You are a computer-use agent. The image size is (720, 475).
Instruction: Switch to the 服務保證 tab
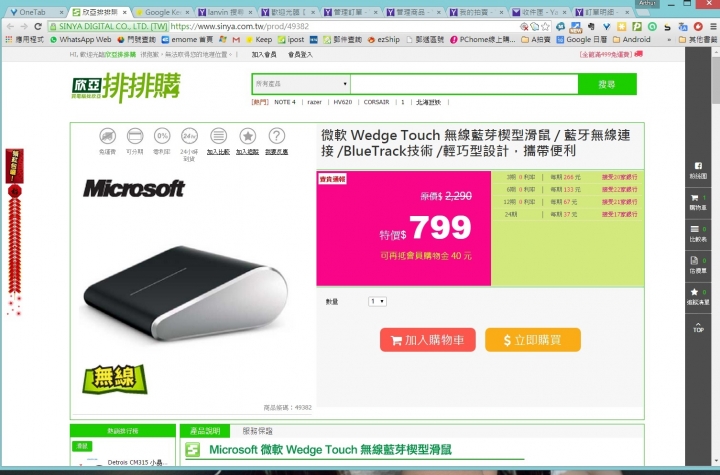click(258, 431)
